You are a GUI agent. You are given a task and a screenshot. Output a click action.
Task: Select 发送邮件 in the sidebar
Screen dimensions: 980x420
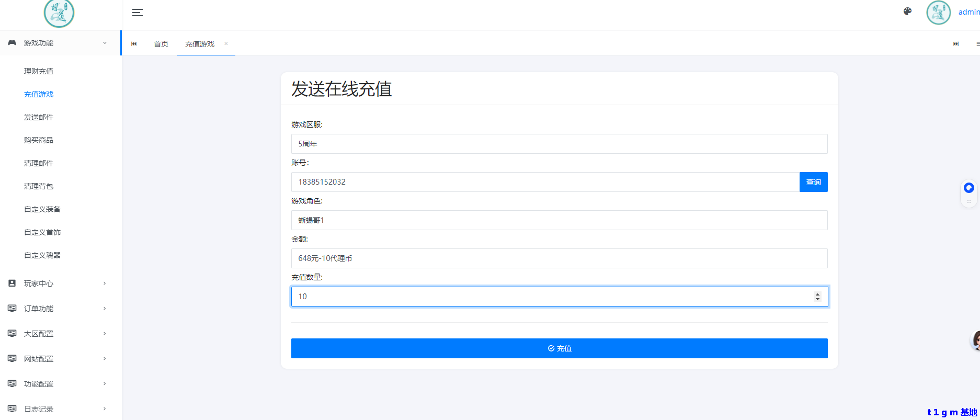click(39, 117)
